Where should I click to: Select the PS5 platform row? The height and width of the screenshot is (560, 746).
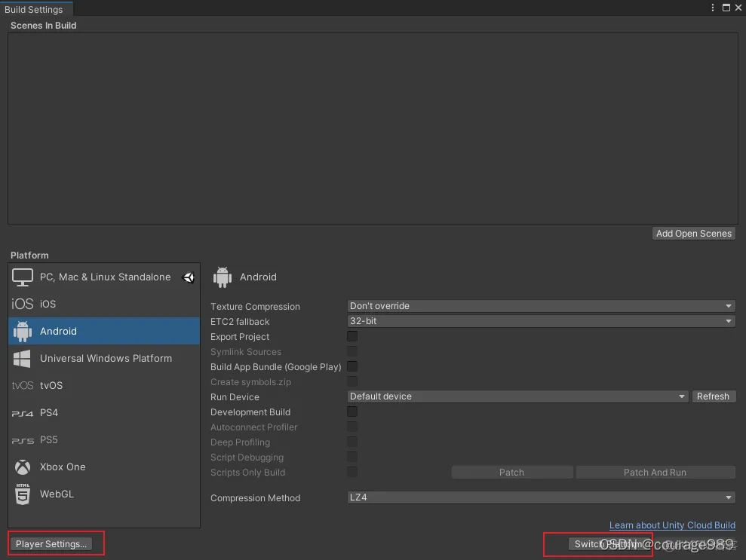(x=104, y=439)
